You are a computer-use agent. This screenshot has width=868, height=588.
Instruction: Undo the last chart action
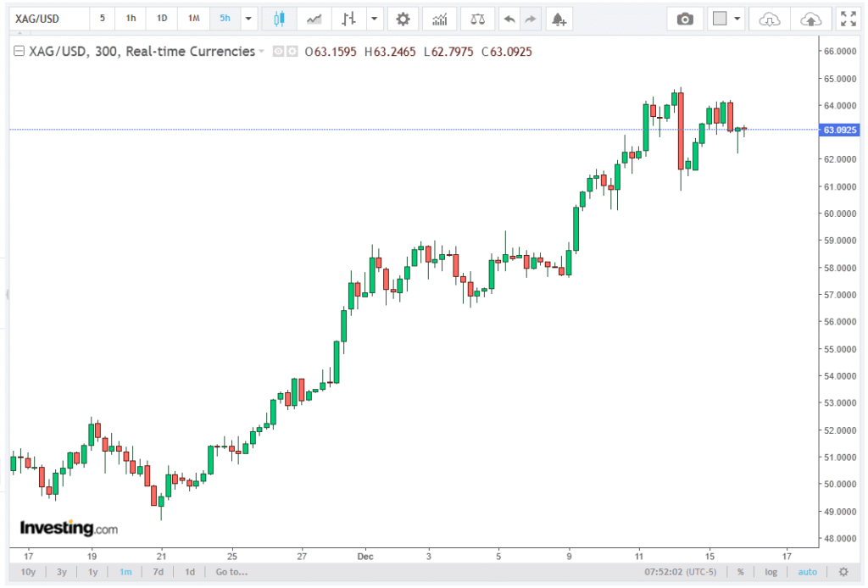click(509, 19)
